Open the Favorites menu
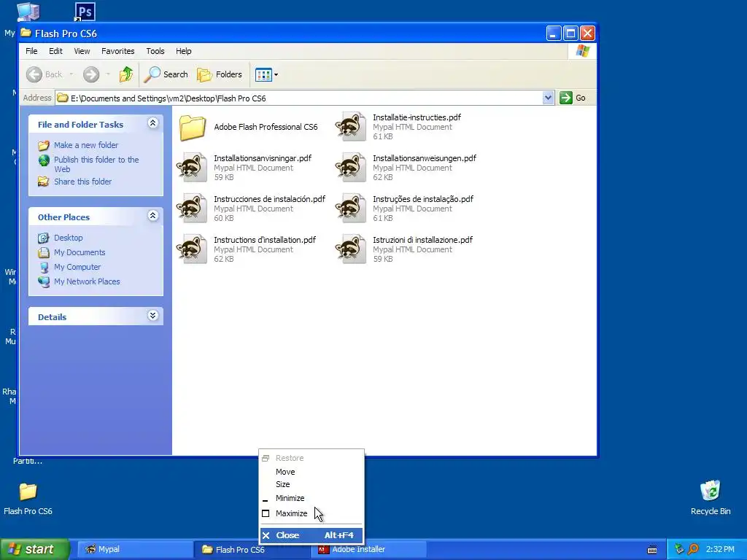This screenshot has height=560, width=747. [x=117, y=51]
